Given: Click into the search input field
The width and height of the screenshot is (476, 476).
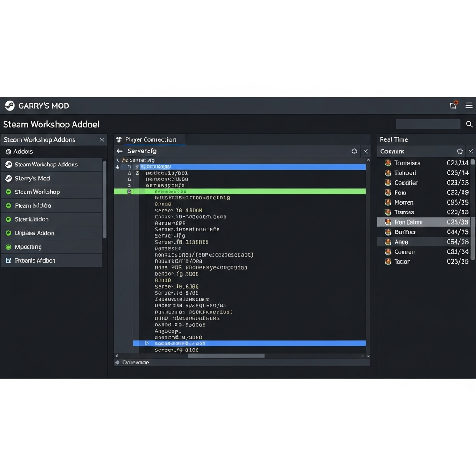Looking at the screenshot, I should tap(428, 124).
